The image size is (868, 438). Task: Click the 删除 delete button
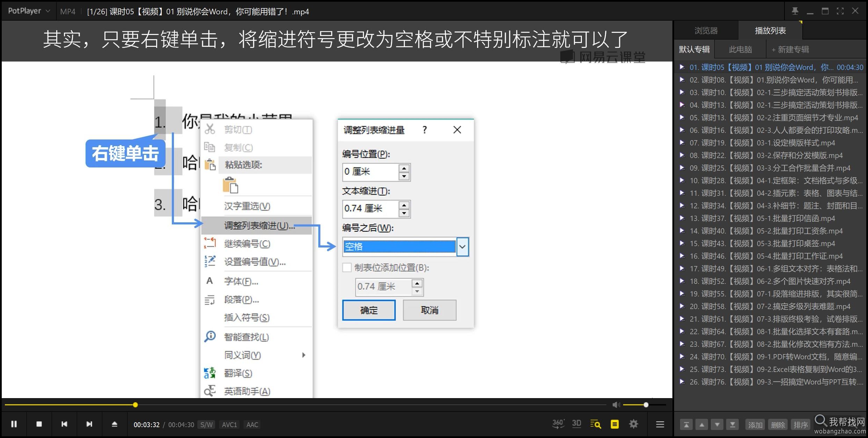778,425
